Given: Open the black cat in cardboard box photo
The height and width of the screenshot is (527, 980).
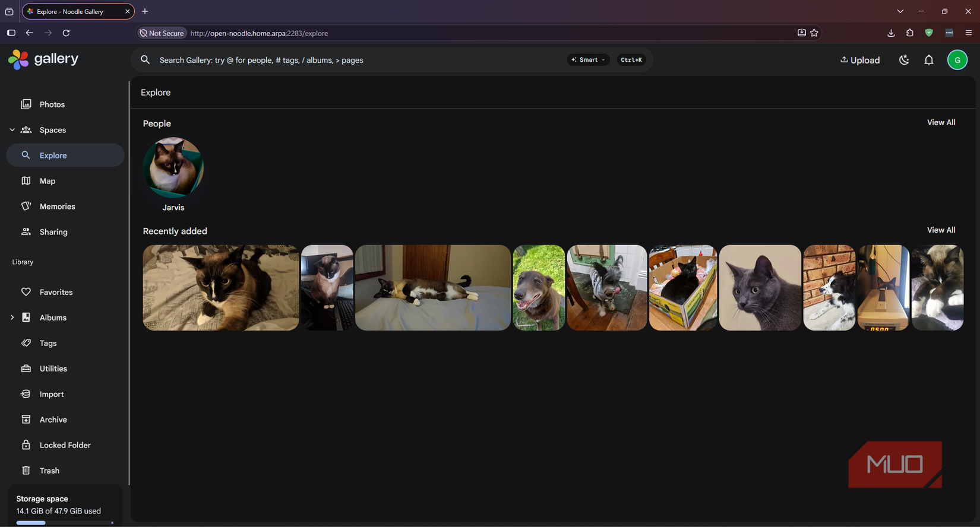Looking at the screenshot, I should [683, 288].
